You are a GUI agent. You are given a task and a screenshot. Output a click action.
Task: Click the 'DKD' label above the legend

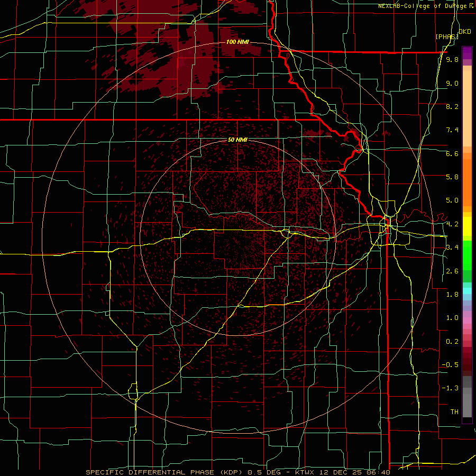(x=465, y=32)
